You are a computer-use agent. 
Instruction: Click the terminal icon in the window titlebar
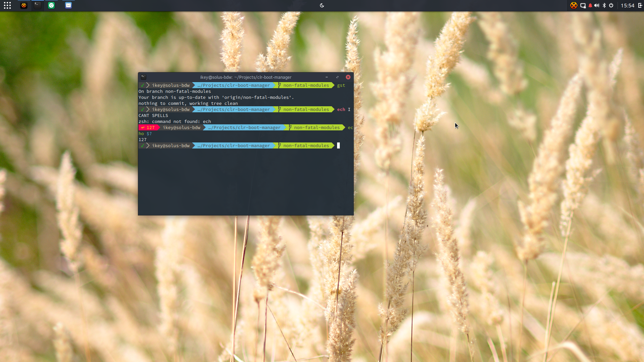[144, 77]
